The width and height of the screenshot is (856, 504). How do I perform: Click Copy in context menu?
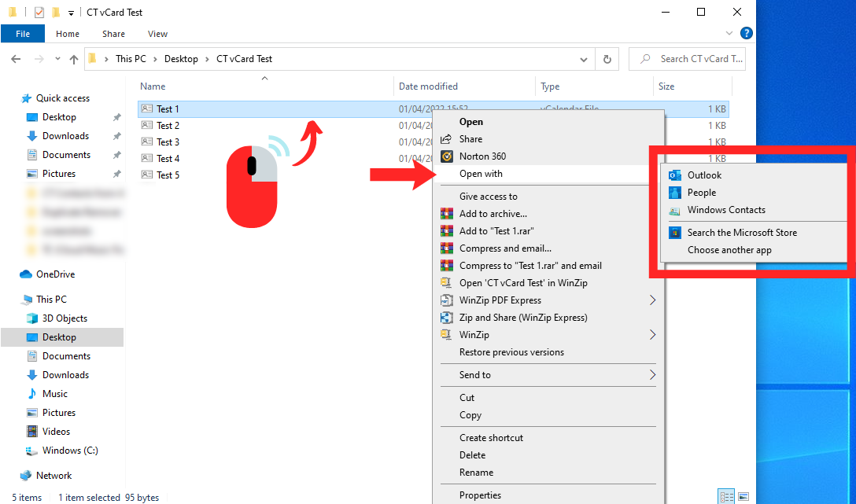pyautogui.click(x=470, y=415)
